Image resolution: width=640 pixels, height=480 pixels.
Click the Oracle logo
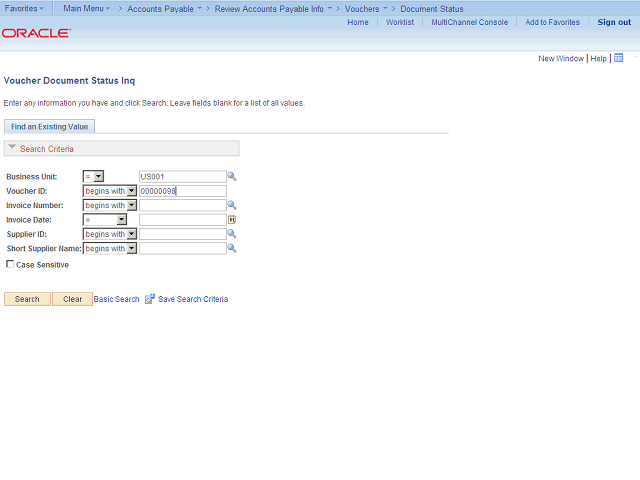(x=36, y=33)
